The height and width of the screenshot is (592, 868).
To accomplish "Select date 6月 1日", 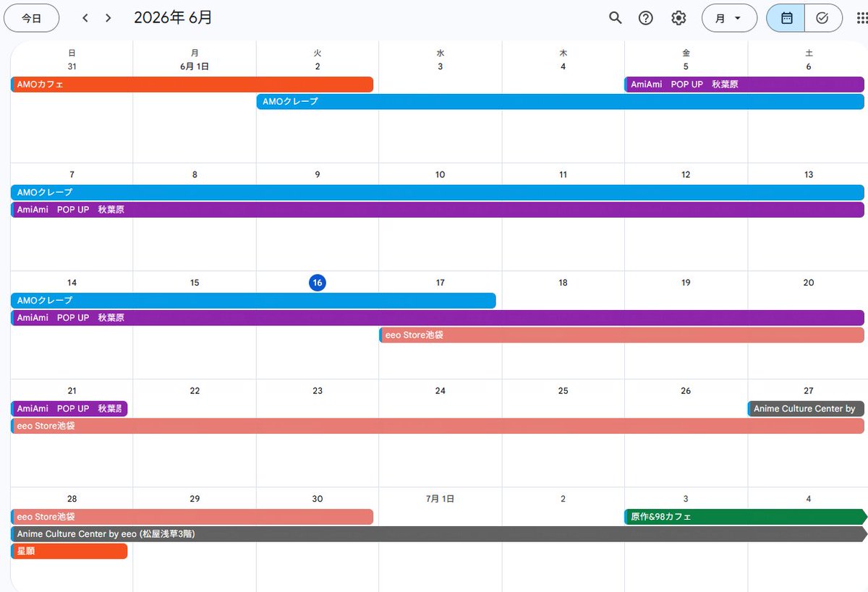I will click(195, 67).
